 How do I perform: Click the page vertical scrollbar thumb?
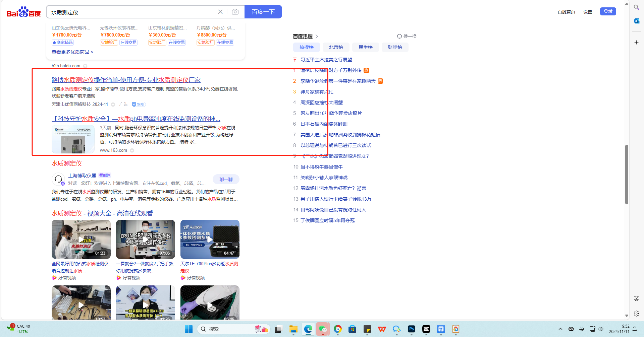[x=627, y=174]
